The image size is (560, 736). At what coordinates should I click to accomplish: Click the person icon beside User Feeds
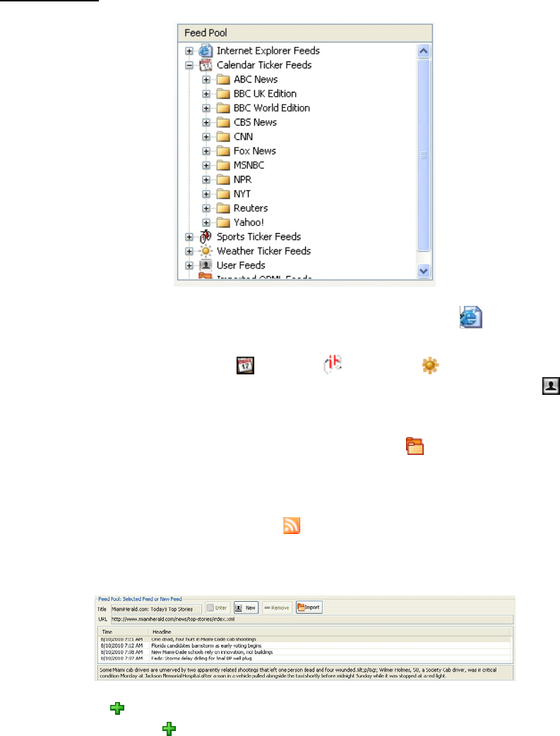(x=205, y=265)
